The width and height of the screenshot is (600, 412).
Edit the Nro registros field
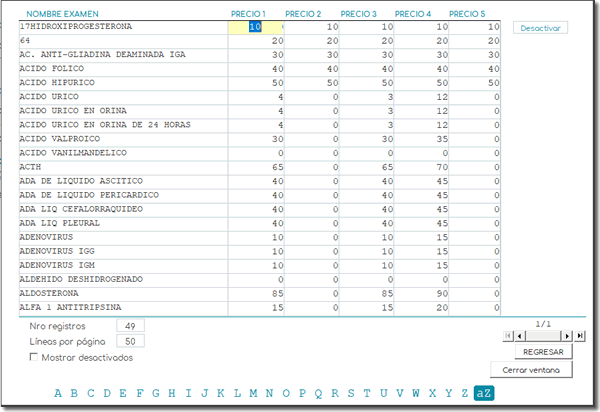(x=130, y=326)
